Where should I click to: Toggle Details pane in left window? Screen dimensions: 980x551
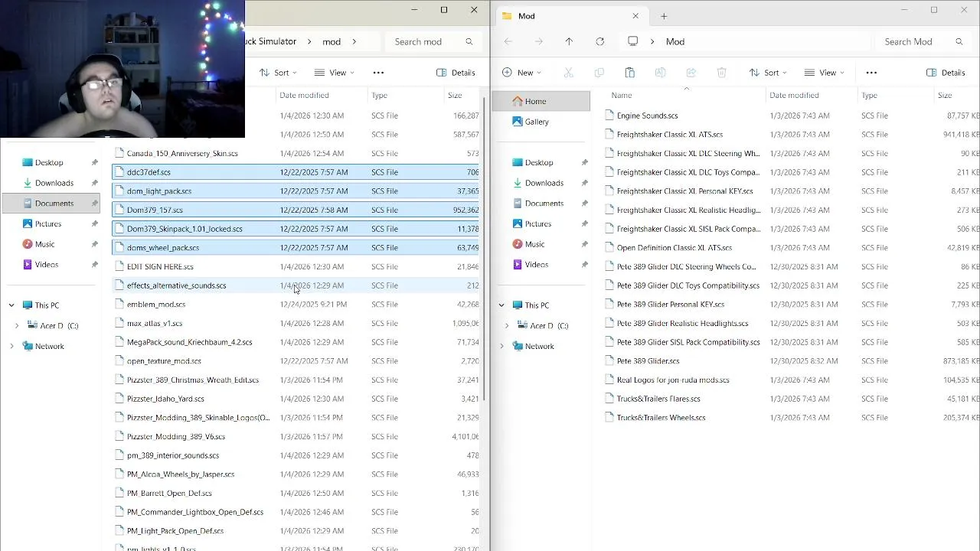[456, 73]
